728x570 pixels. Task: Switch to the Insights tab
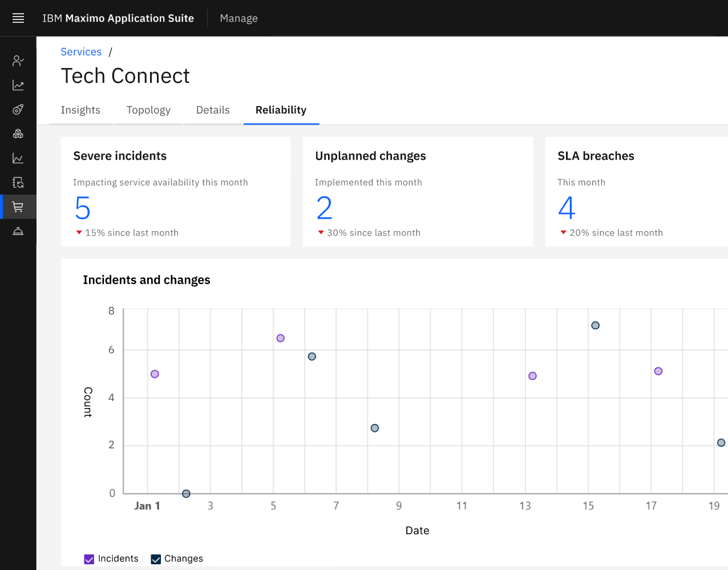pyautogui.click(x=80, y=110)
